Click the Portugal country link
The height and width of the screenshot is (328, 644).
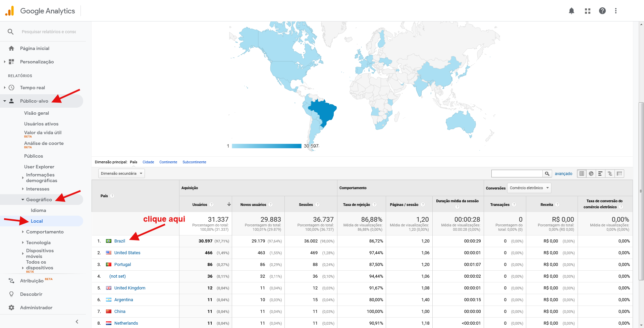(x=122, y=265)
